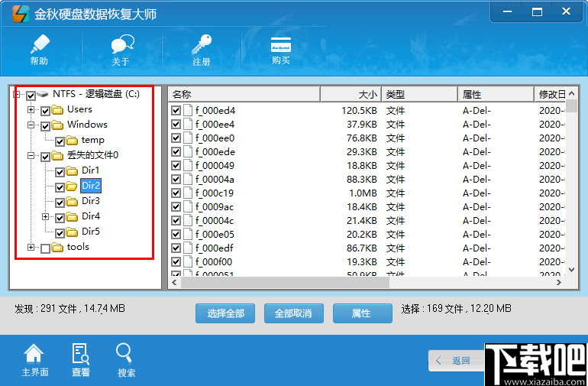Click the 返回 back button
The height and width of the screenshot is (386, 588).
(457, 361)
